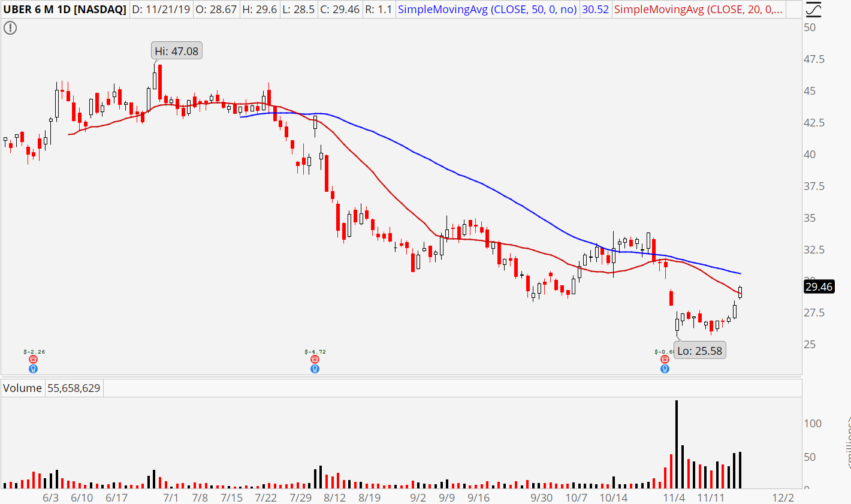Click the 9/9 date on the time axis
Image resolution: width=851 pixels, height=504 pixels.
[446, 498]
